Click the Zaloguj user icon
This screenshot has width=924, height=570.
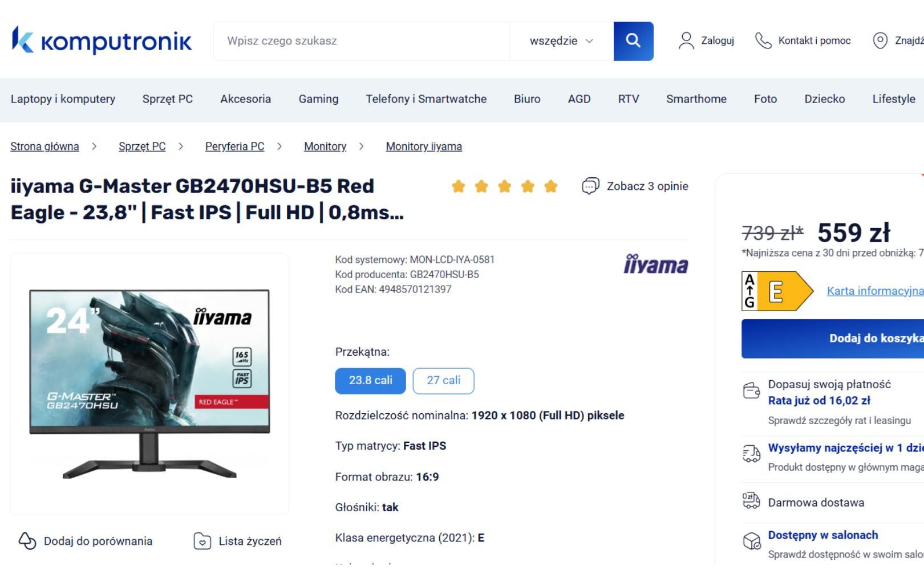(x=686, y=40)
